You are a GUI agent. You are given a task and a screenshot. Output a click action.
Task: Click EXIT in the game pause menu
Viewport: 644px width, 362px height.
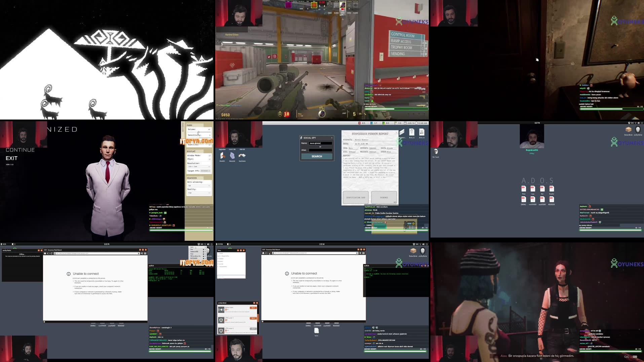[x=11, y=158]
